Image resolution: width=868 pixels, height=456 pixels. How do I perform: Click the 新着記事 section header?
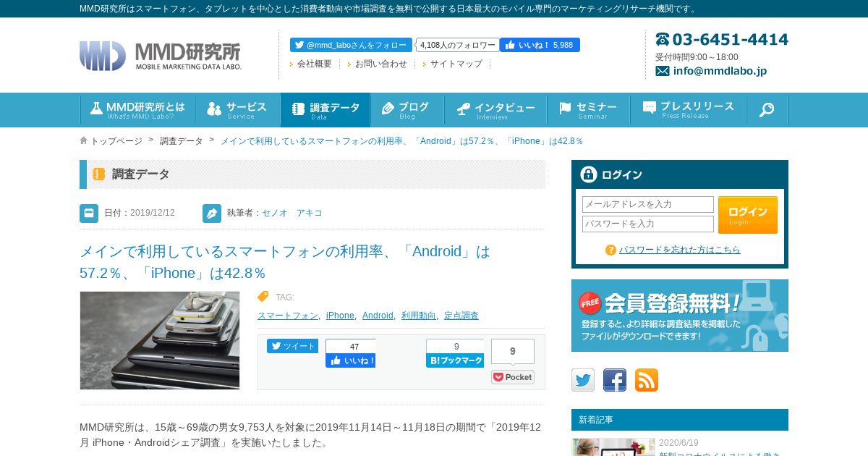680,420
